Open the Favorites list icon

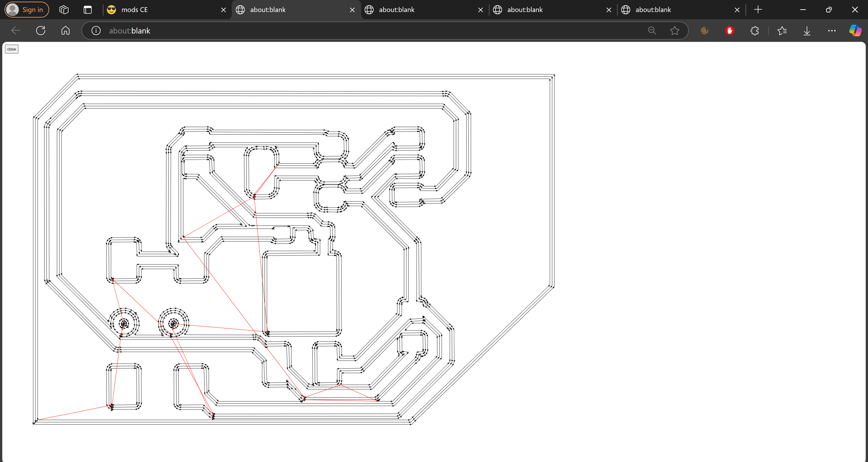(782, 31)
